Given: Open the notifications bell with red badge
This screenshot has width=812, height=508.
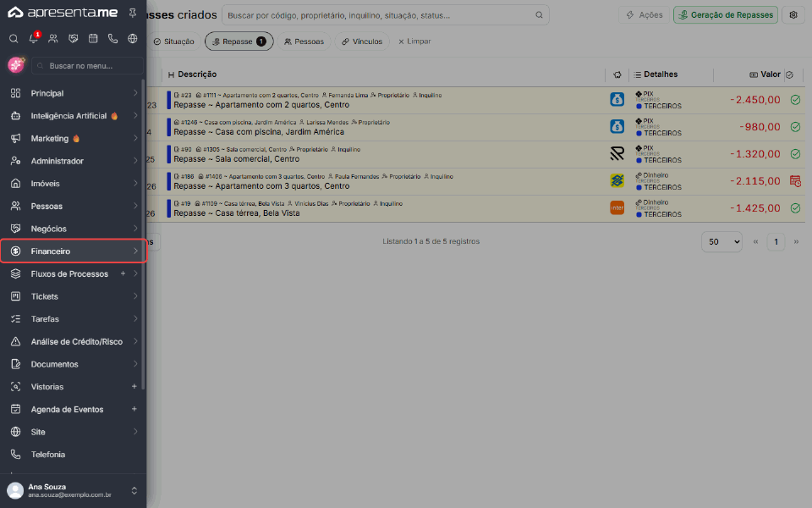Looking at the screenshot, I should click(x=34, y=38).
